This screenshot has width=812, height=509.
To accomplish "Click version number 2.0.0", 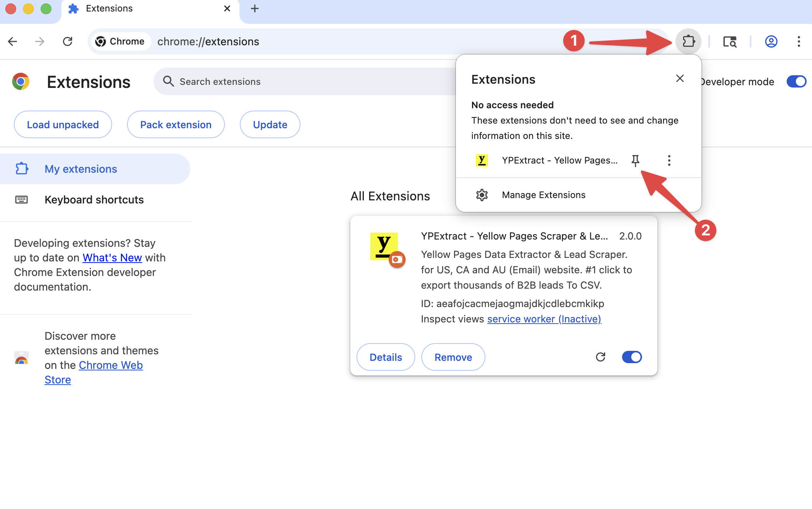I will 630,236.
